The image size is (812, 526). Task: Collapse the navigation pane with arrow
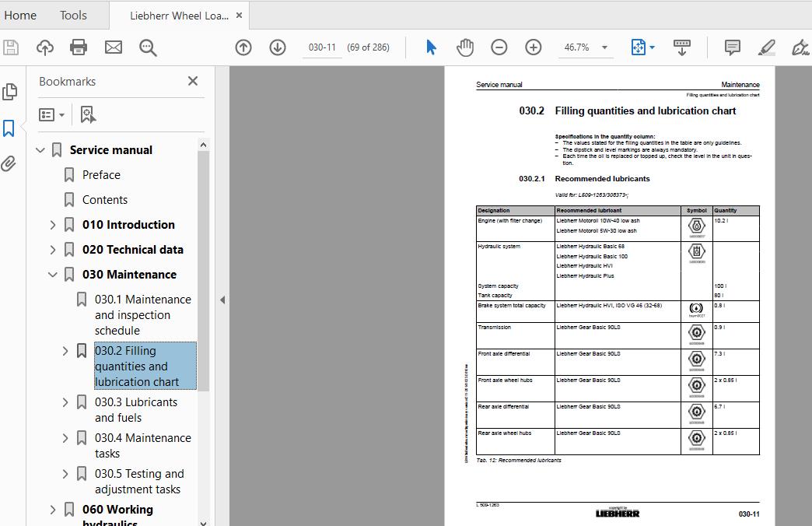(x=222, y=300)
